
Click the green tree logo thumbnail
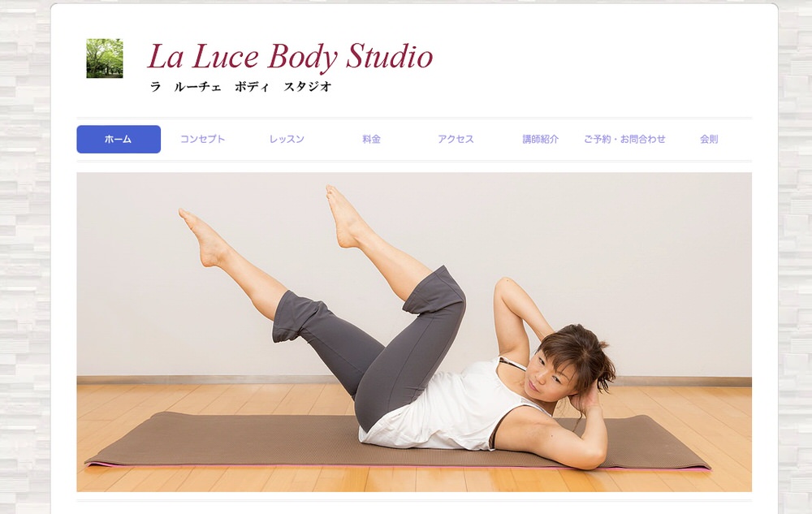(105, 58)
